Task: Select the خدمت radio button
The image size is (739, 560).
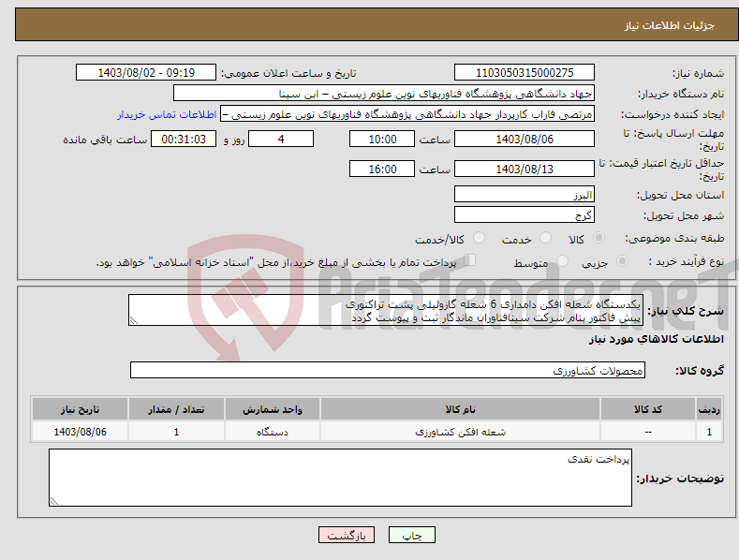Action: pyautogui.click(x=545, y=238)
